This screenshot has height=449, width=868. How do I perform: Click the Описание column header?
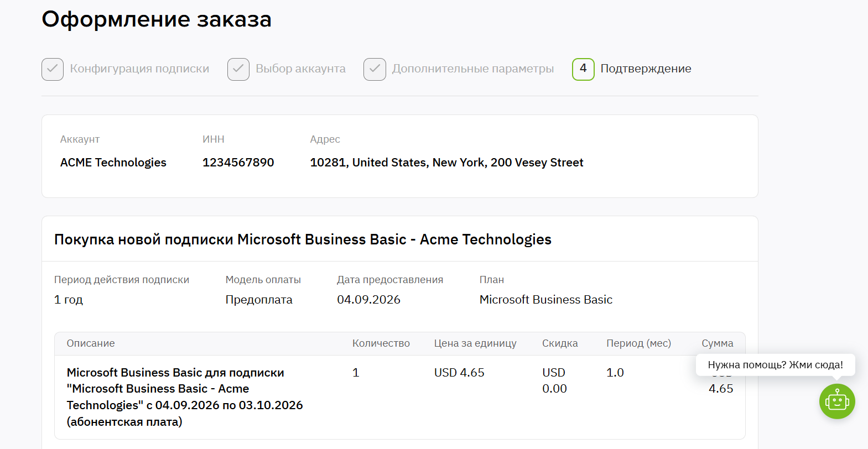tap(91, 343)
